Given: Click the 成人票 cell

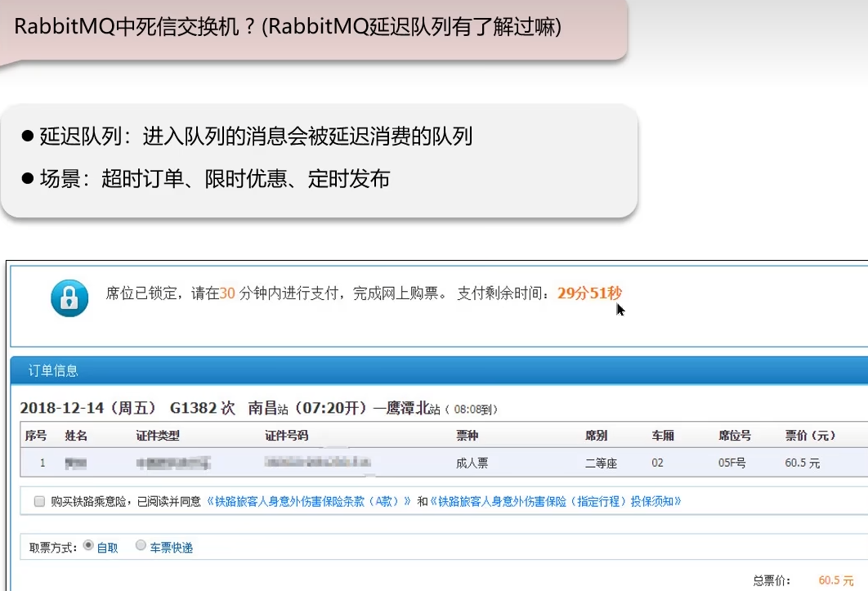Looking at the screenshot, I should [472, 463].
